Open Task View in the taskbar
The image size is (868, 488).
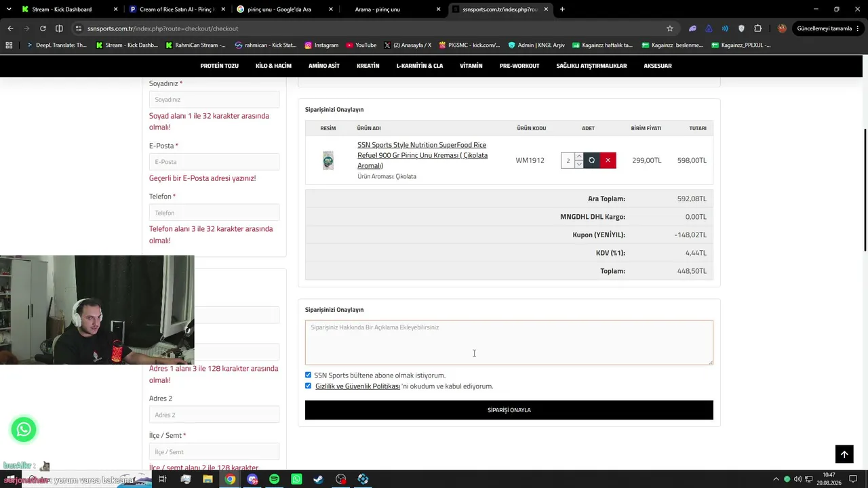pos(163,479)
